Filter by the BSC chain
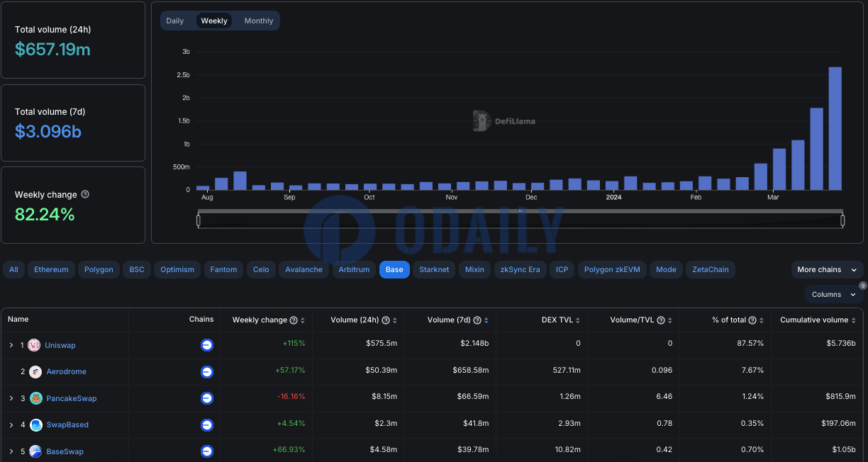Viewport: 868px width, 462px height. pos(137,269)
